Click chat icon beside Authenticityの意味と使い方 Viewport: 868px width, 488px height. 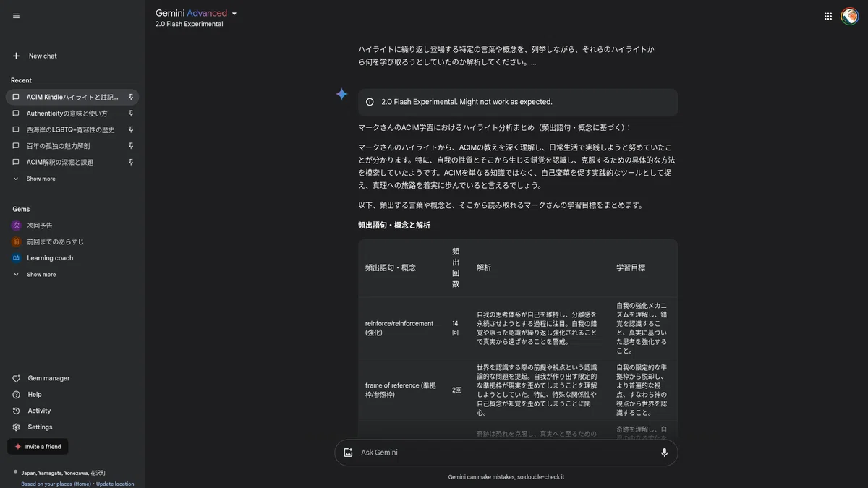coord(16,114)
